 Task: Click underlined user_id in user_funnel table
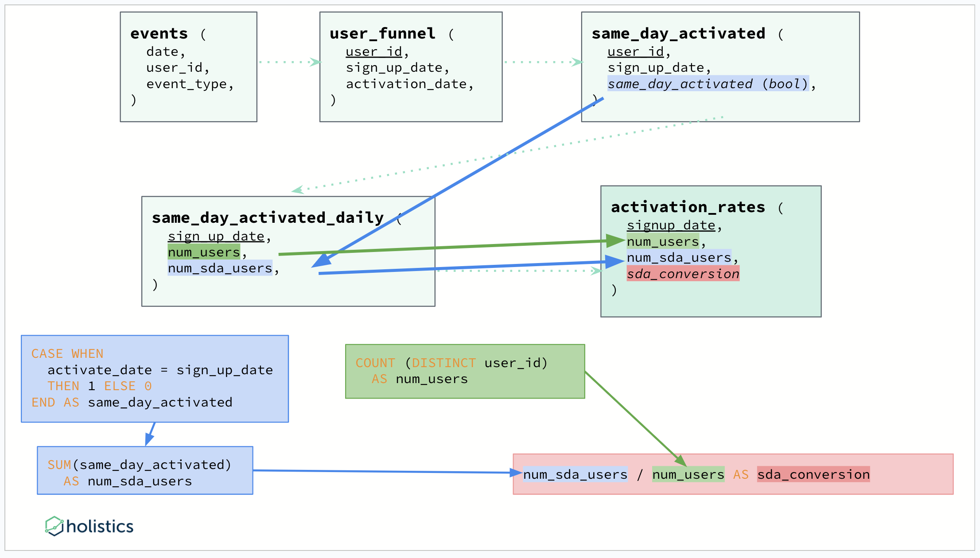[373, 52]
